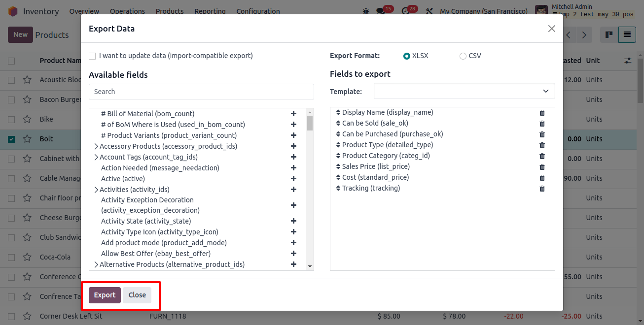Toggle select-all checkbox in list header

click(x=11, y=61)
